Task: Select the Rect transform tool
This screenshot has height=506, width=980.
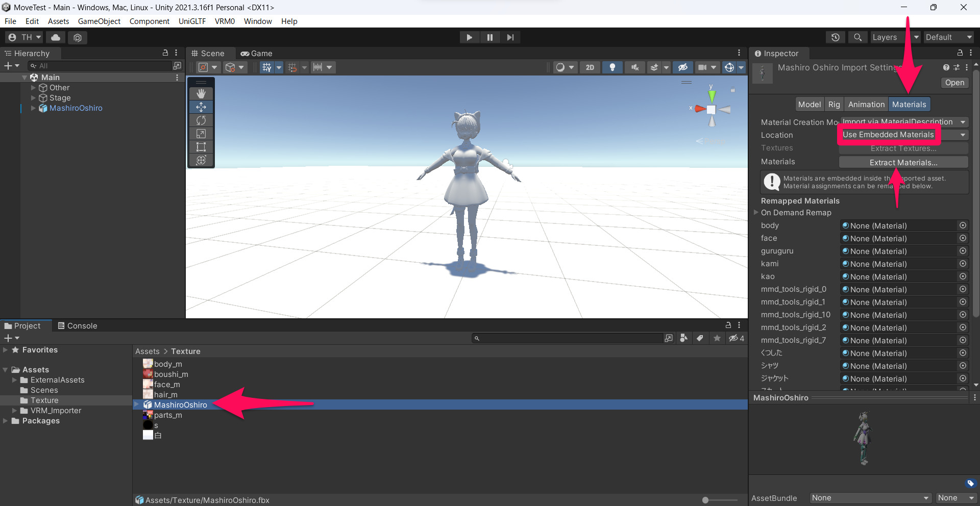Action: 201,146
